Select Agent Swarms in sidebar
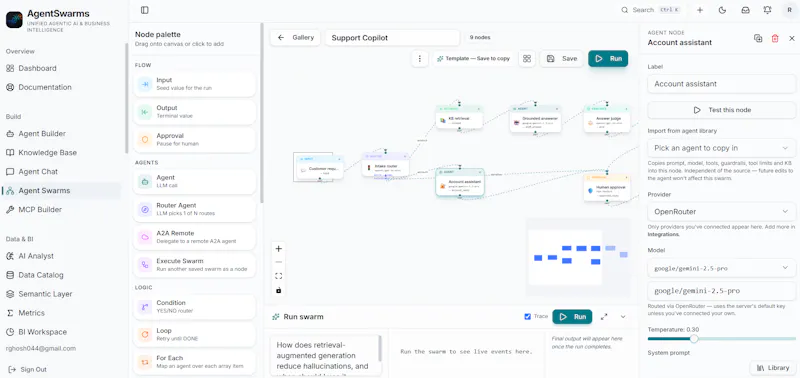The width and height of the screenshot is (800, 378). coord(61,191)
